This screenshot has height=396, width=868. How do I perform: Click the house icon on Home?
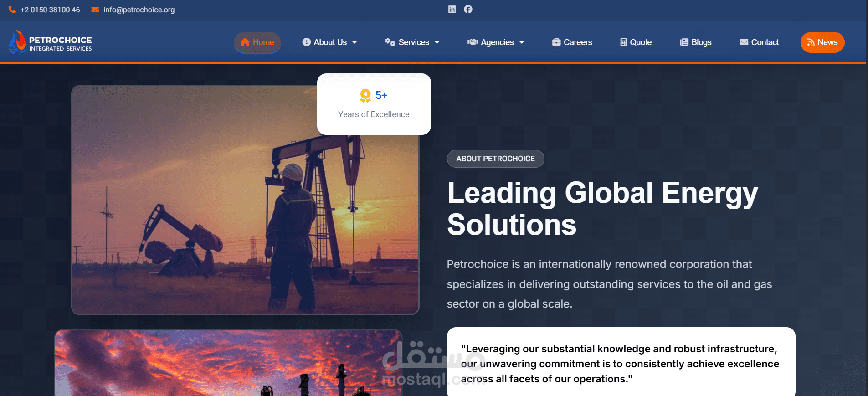pyautogui.click(x=245, y=42)
